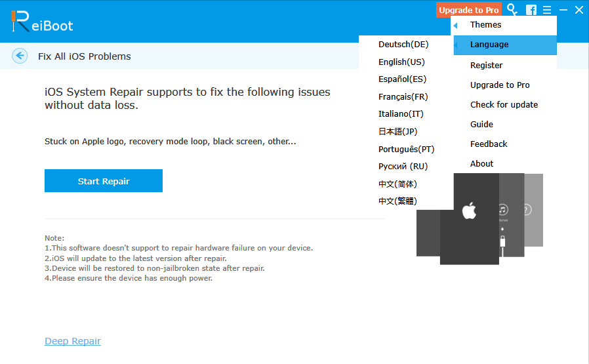Click the 'Stuck on Apple logo' description text
Viewport: 589px width, 364px height.
170,142
